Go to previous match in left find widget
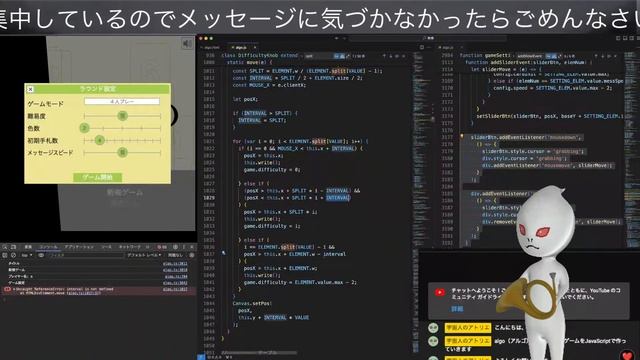Screen dimensions: 640x360 click(384, 56)
